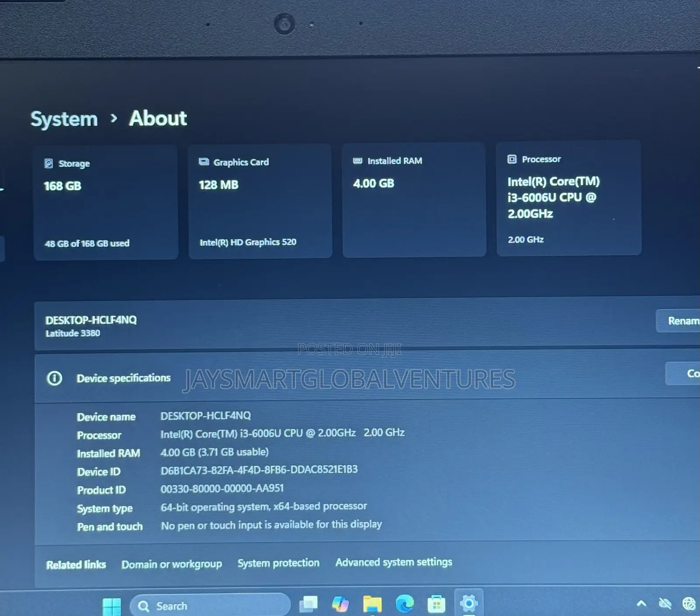Launch Microsoft Edge from the taskbar
This screenshot has height=616, width=700.
pyautogui.click(x=405, y=604)
